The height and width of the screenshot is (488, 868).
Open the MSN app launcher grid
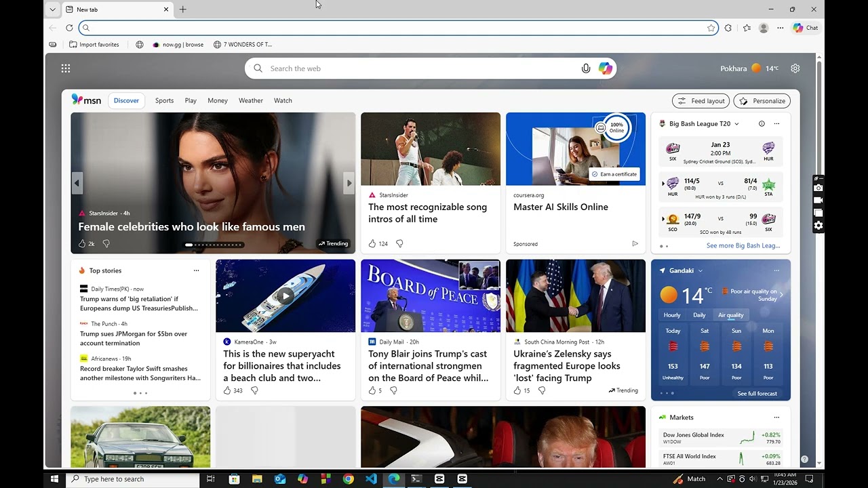[66, 68]
